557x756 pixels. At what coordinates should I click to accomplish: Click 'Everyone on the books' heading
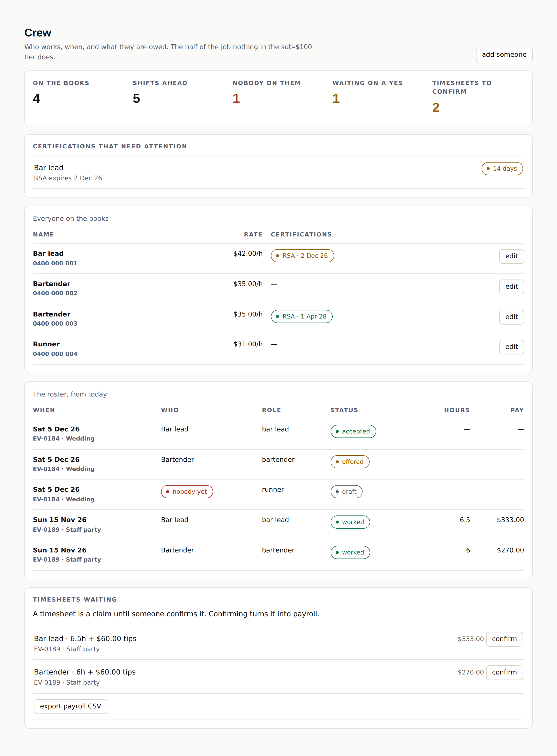click(x=70, y=218)
